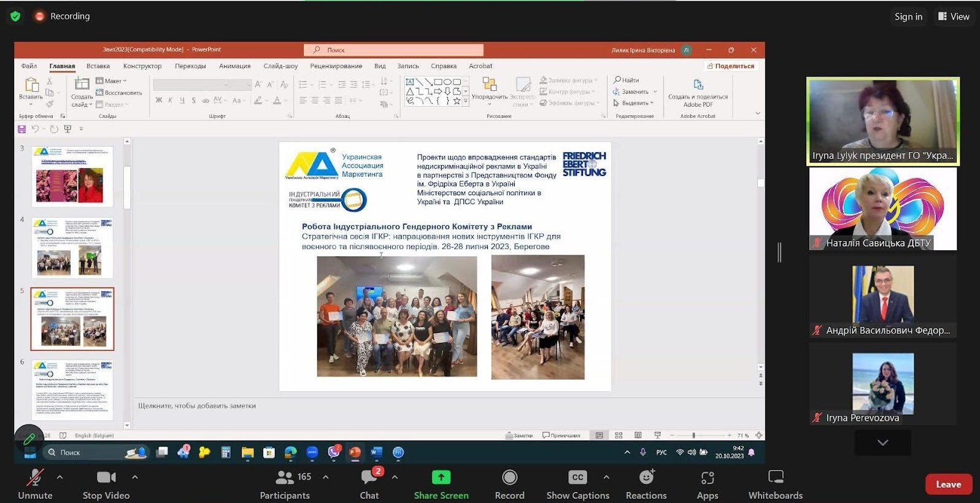Open the Chat panel icon

click(369, 477)
